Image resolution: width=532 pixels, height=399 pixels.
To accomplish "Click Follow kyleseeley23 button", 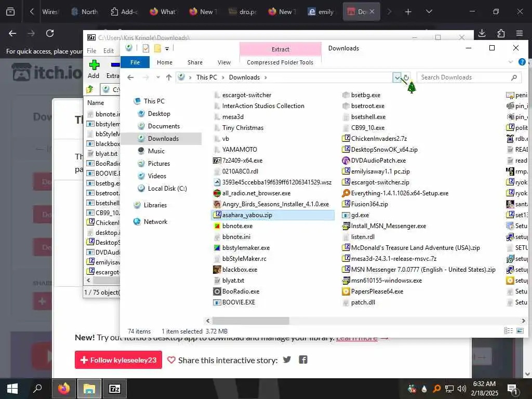I will (x=118, y=360).
